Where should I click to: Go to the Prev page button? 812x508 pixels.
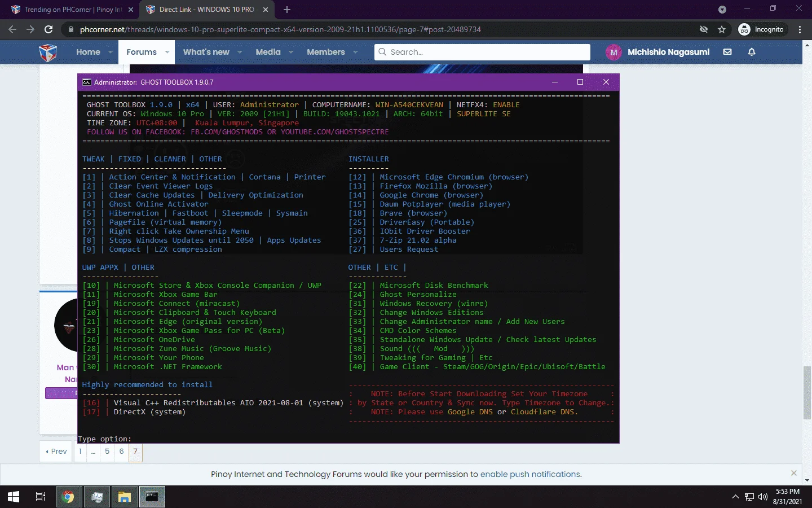[x=56, y=451]
